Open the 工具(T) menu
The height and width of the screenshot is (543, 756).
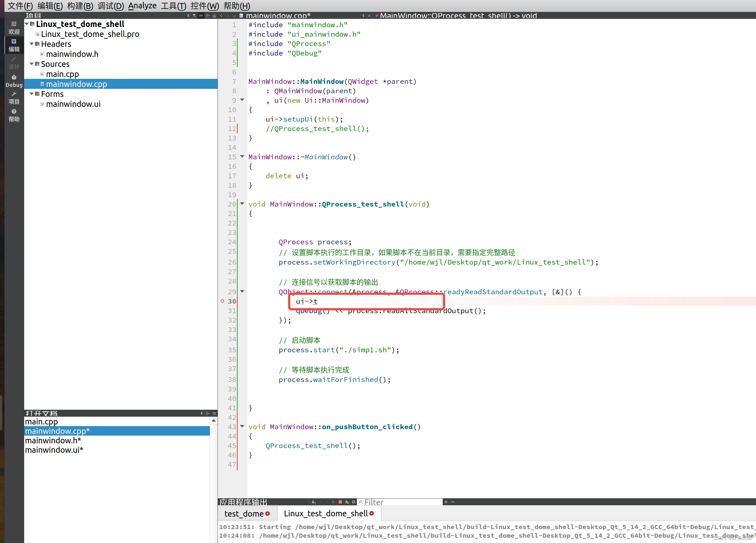(x=173, y=6)
